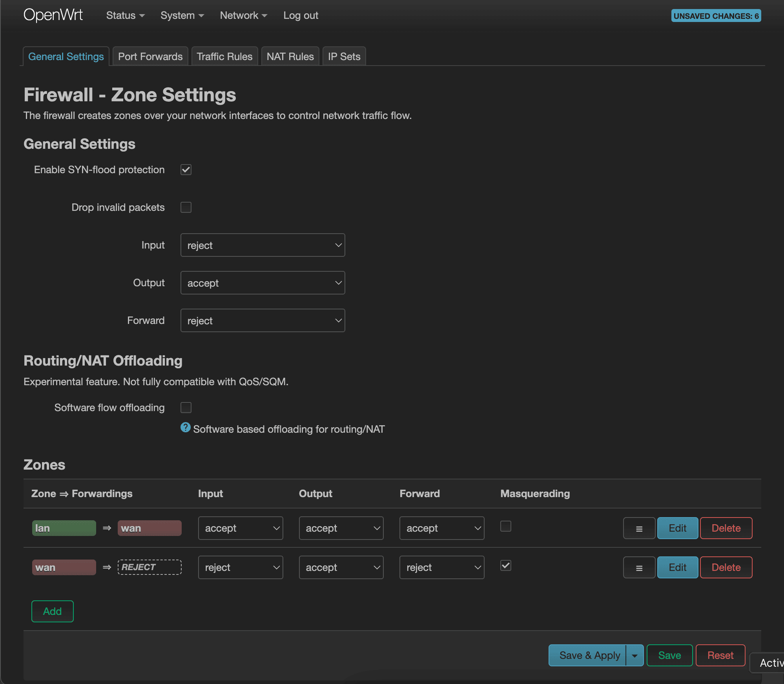The image size is (784, 684).
Task: Open the wan zone Input dropdown
Action: (x=241, y=567)
